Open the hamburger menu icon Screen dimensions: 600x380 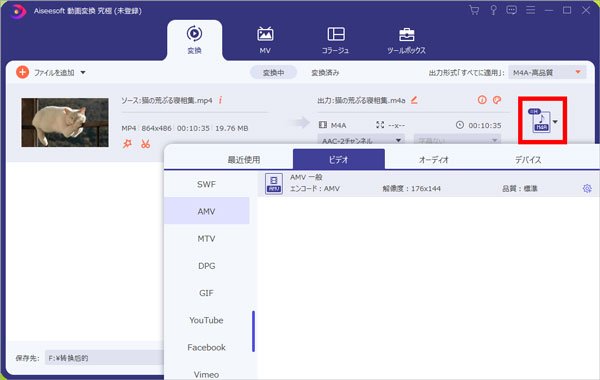click(x=530, y=10)
